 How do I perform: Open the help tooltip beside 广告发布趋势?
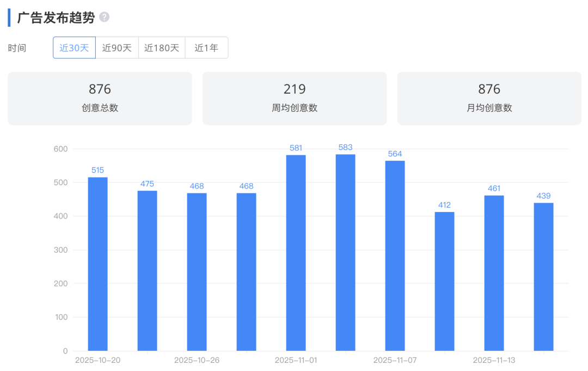coord(106,16)
